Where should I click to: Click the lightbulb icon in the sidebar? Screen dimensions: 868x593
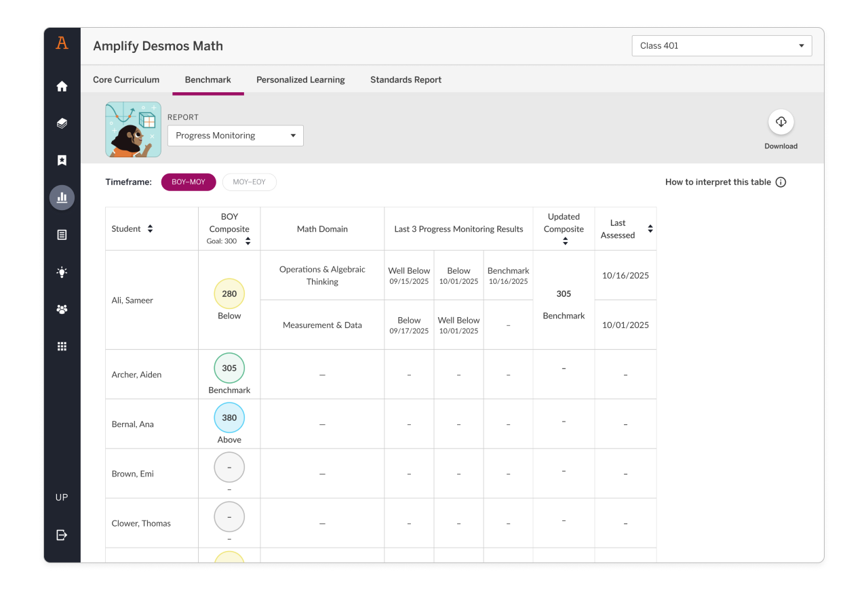62,272
